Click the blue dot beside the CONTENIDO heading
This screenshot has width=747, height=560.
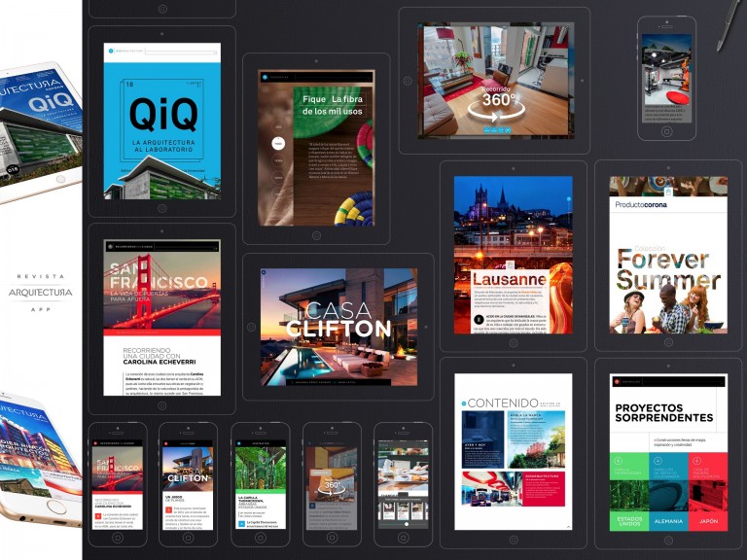(464, 403)
